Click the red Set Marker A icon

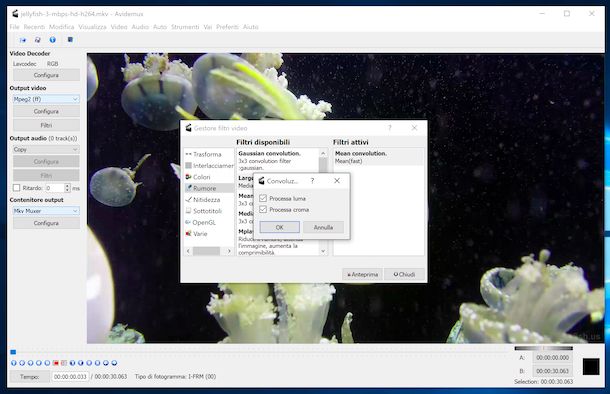click(56, 363)
